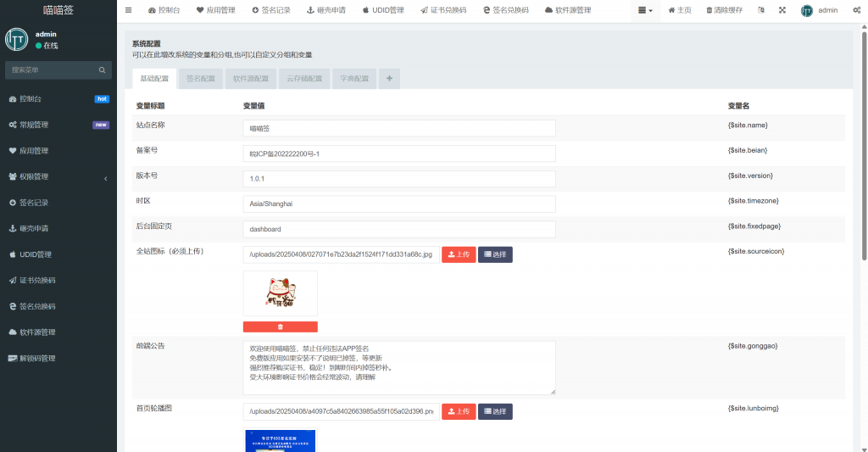Viewport: 868px width, 452px height.
Task: Switch to the 签名配置 tab
Action: pos(201,79)
